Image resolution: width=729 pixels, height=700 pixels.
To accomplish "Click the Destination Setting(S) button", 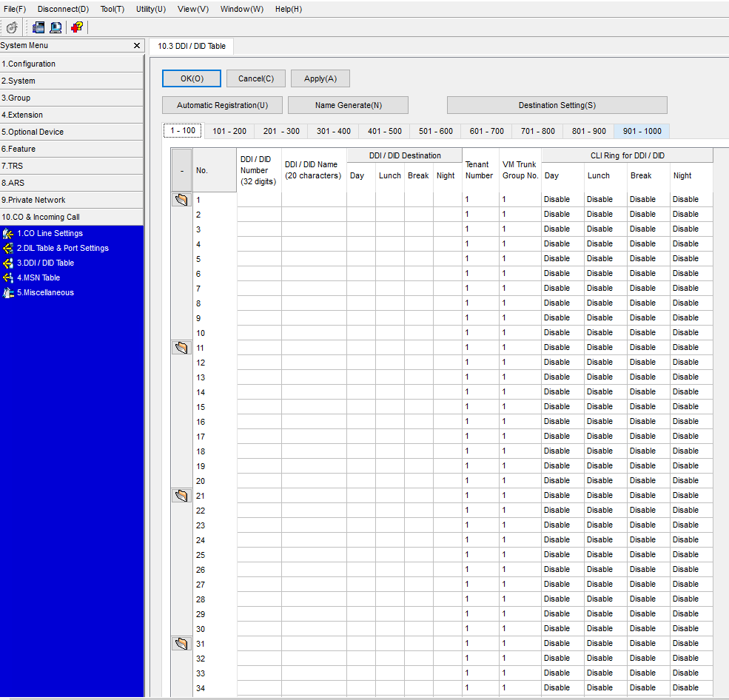I will tap(557, 105).
